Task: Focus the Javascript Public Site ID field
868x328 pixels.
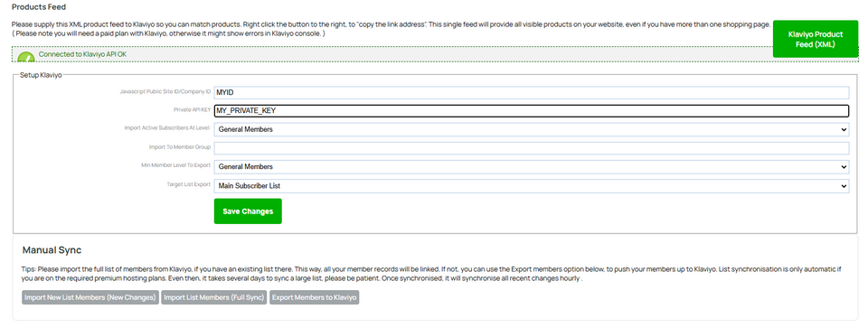Action: (x=532, y=92)
